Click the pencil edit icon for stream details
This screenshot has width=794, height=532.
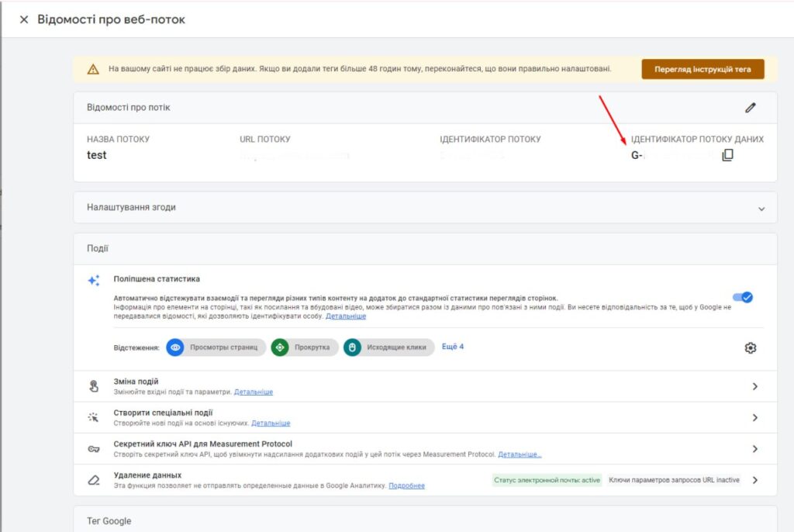750,108
